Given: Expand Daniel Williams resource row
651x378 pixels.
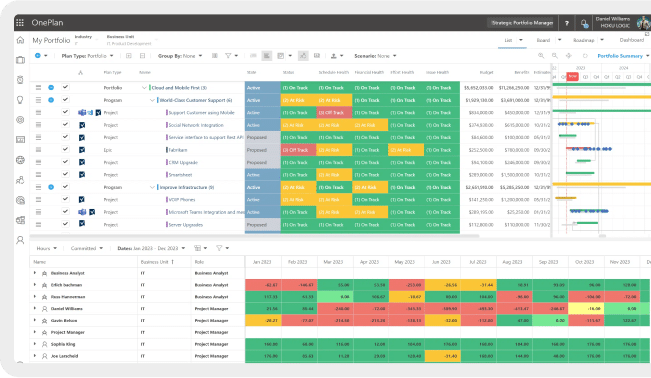Looking at the screenshot, I should pyautogui.click(x=35, y=308).
